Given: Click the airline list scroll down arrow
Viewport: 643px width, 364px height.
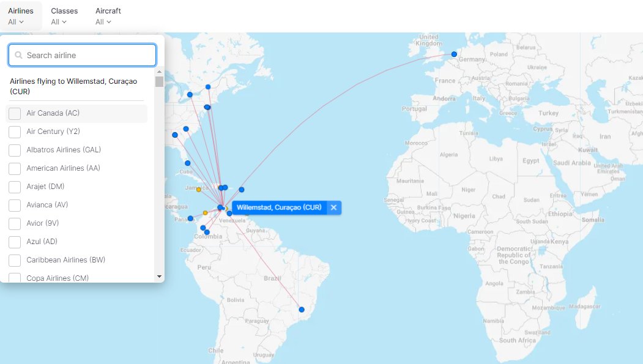Looking at the screenshot, I should (x=160, y=277).
